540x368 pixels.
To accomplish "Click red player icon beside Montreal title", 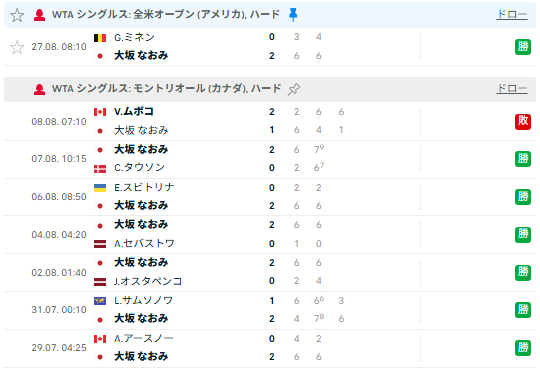I will point(40,89).
